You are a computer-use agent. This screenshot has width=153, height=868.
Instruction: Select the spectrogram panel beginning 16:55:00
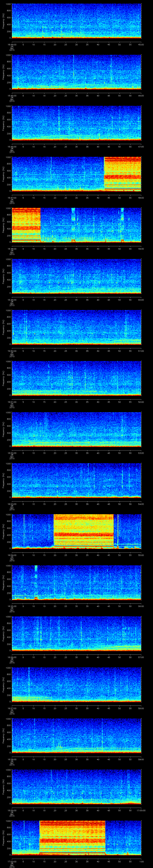click(77, 582)
